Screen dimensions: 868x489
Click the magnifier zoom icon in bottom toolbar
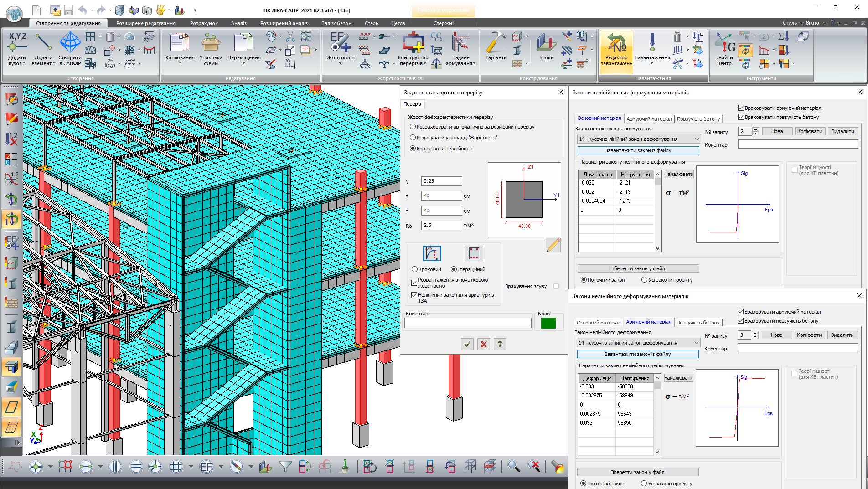(x=514, y=466)
